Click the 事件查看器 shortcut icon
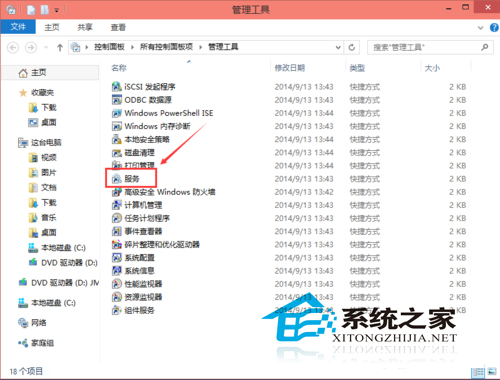This screenshot has width=500, height=380. pyautogui.click(x=116, y=231)
